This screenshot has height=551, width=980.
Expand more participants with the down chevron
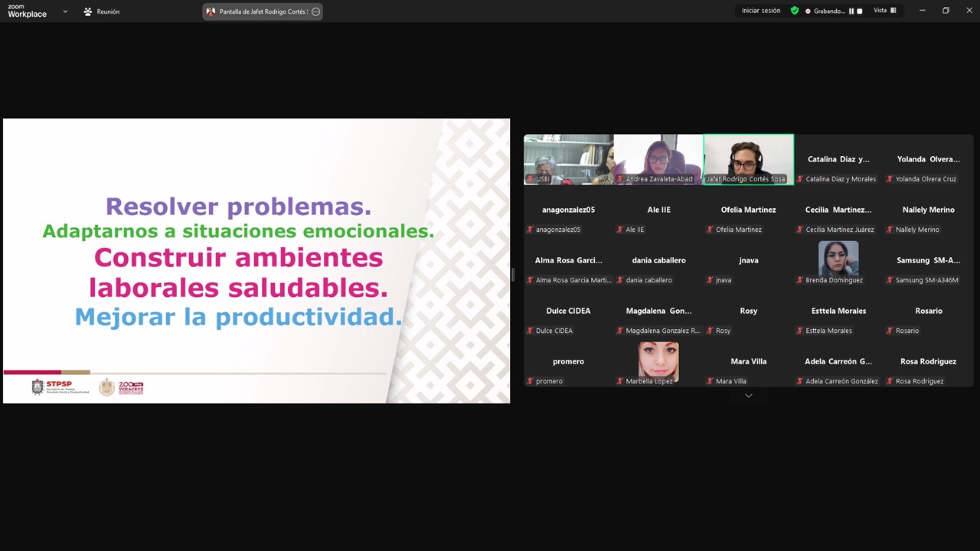(x=748, y=396)
